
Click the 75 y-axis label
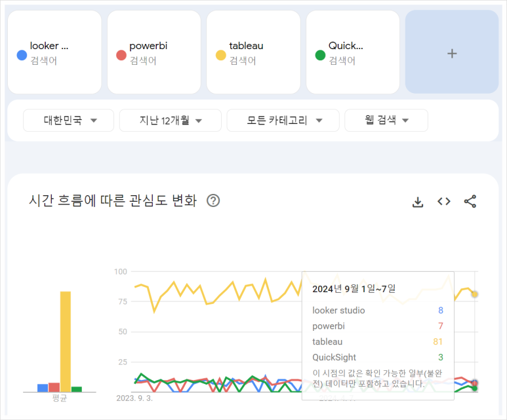pyautogui.click(x=123, y=301)
